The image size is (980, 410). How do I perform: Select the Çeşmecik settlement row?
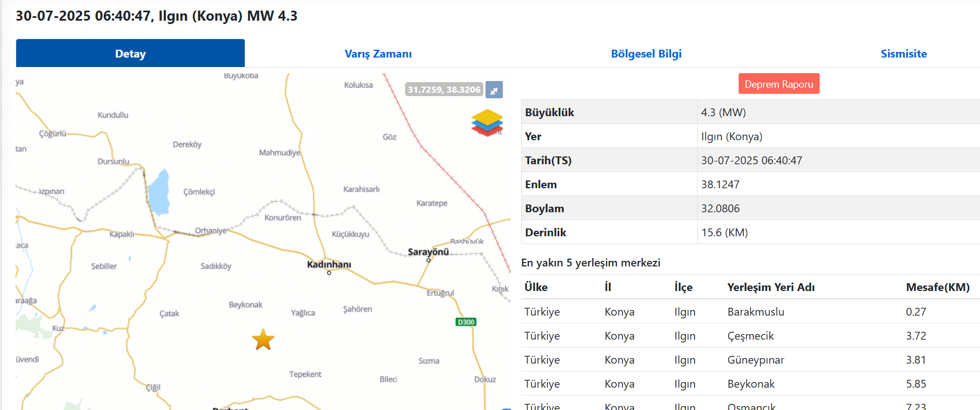click(750, 336)
